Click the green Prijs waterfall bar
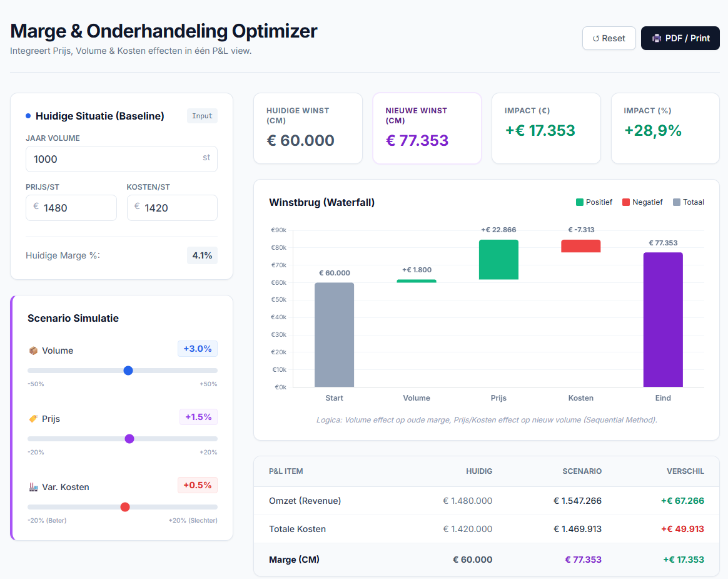The width and height of the screenshot is (728, 579). click(498, 259)
